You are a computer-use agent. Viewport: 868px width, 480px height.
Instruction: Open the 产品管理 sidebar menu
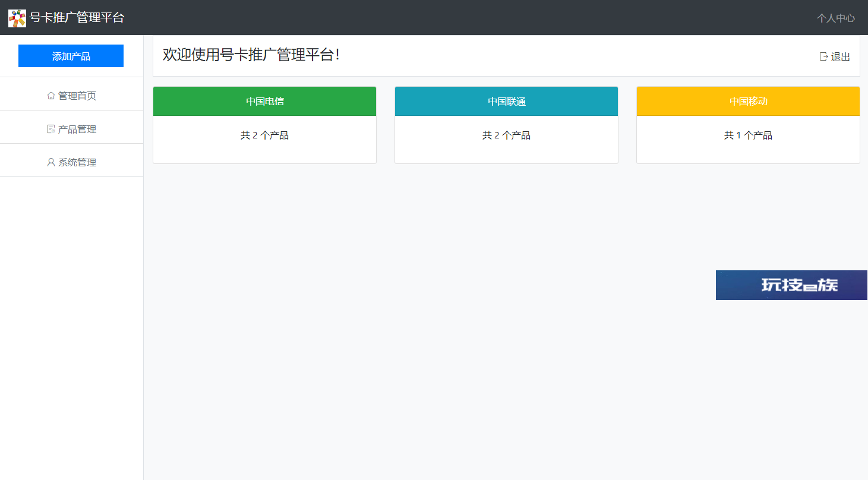point(71,129)
